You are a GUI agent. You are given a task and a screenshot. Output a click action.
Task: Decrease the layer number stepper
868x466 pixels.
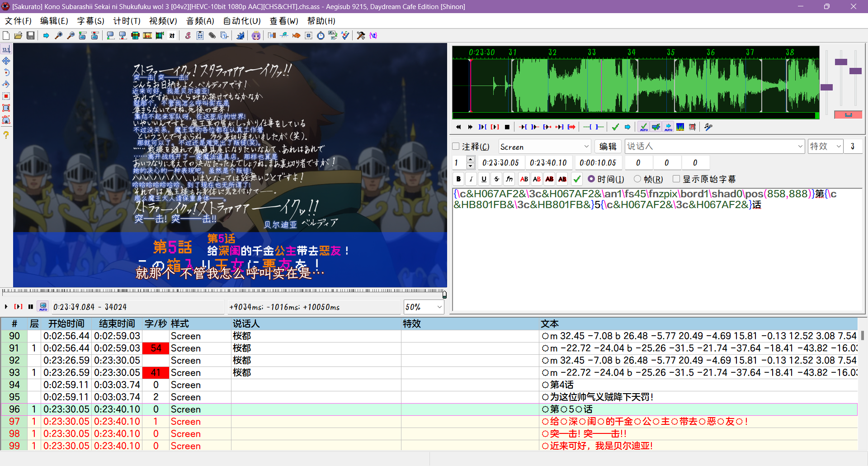point(470,166)
